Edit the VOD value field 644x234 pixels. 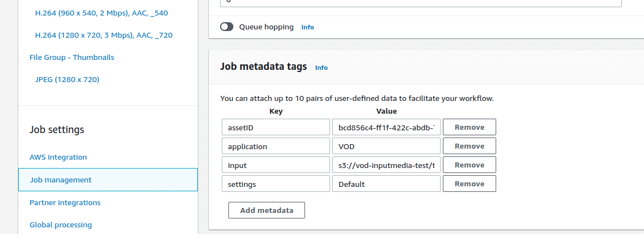tap(386, 146)
